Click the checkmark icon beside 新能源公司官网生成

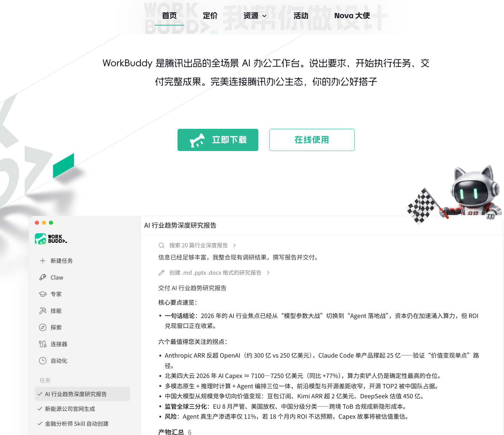40,409
